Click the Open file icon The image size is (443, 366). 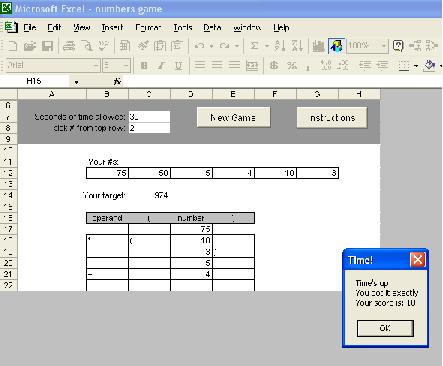[x=30, y=46]
